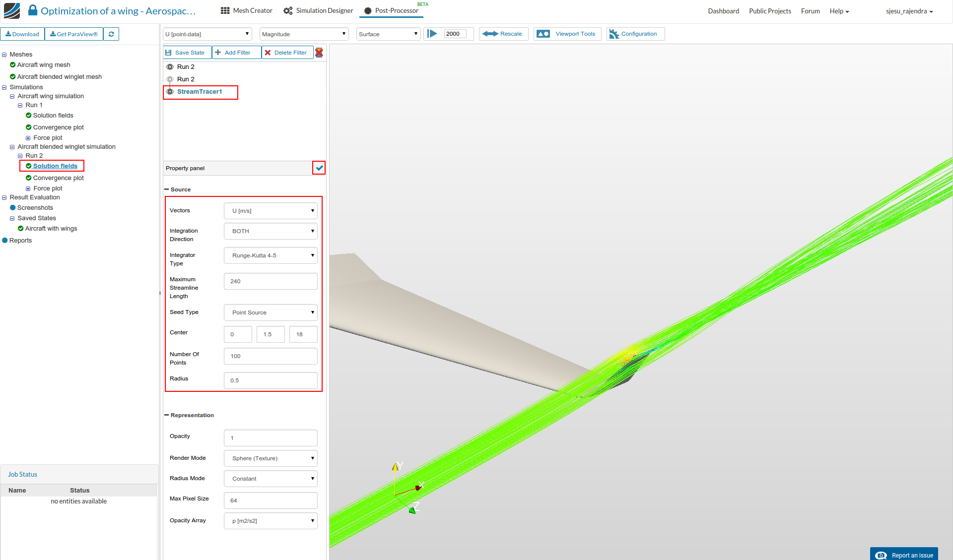Open the Configuration tools icon
Screen dimensions: 953x560
[614, 34]
